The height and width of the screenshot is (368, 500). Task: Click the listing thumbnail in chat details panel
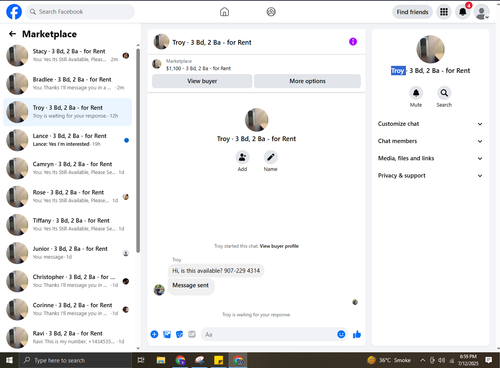pyautogui.click(x=430, y=49)
